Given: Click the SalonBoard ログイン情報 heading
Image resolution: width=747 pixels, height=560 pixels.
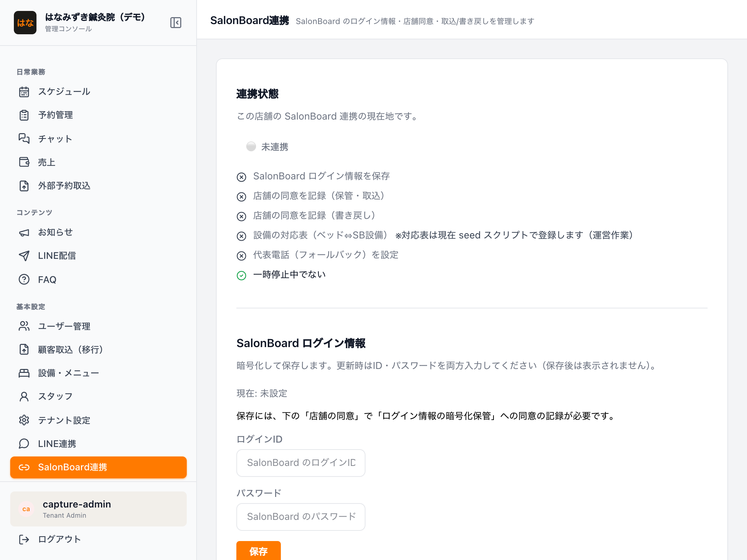Looking at the screenshot, I should tap(301, 343).
